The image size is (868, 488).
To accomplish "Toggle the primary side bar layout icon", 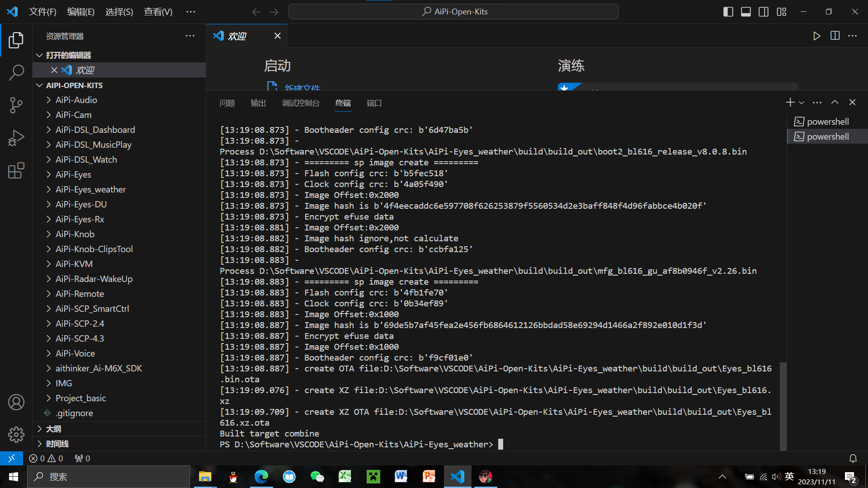I will click(728, 12).
